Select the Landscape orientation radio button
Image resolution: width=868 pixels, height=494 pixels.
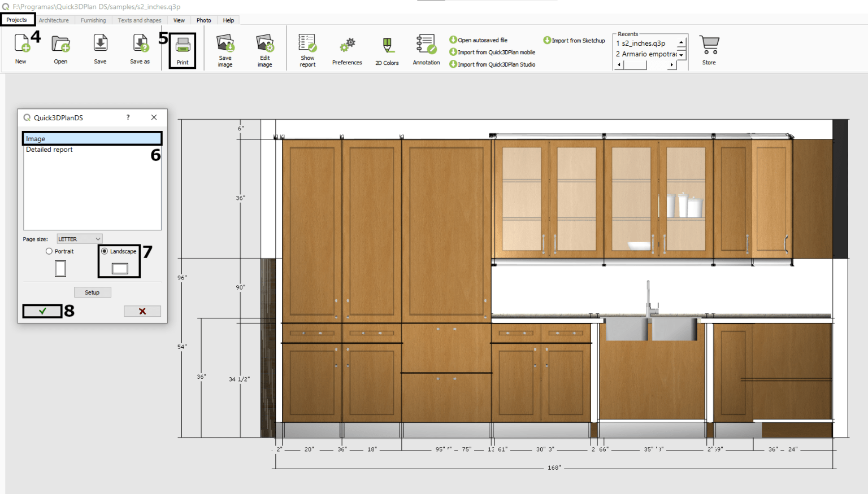click(105, 251)
